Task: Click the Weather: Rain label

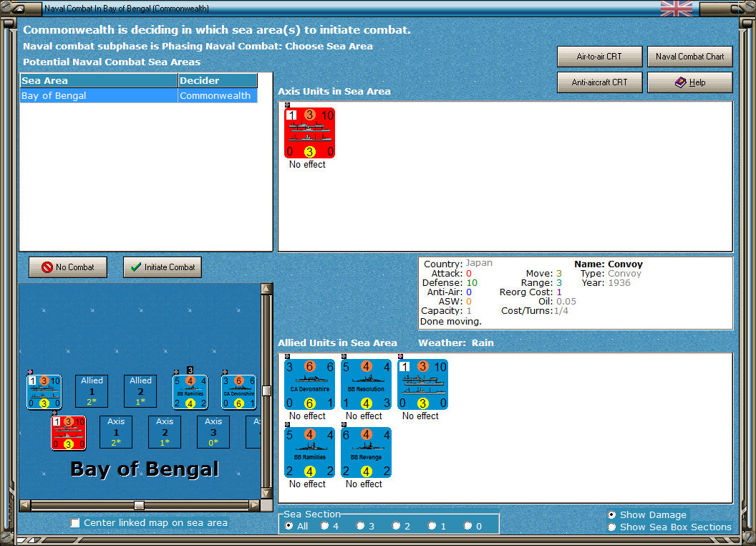Action: [455, 343]
